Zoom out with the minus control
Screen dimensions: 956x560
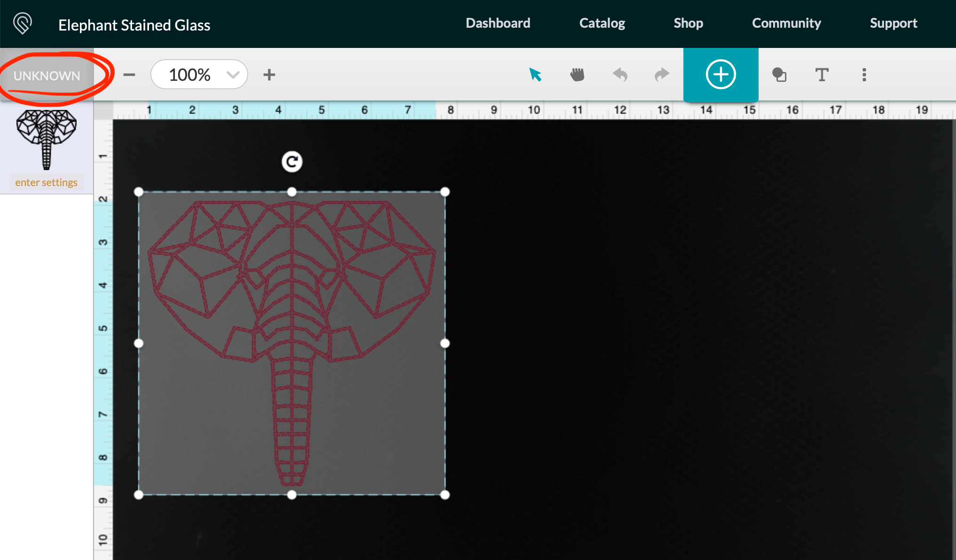129,74
